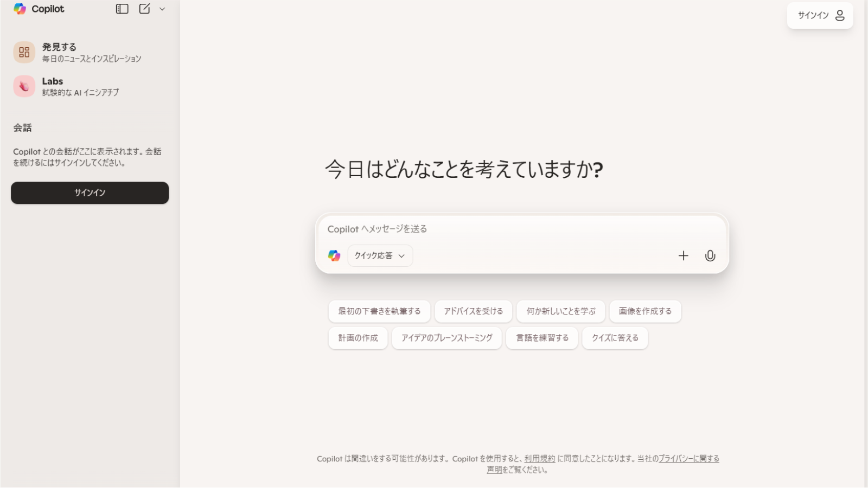Select アドバイスを受ける suggestion

point(473,311)
